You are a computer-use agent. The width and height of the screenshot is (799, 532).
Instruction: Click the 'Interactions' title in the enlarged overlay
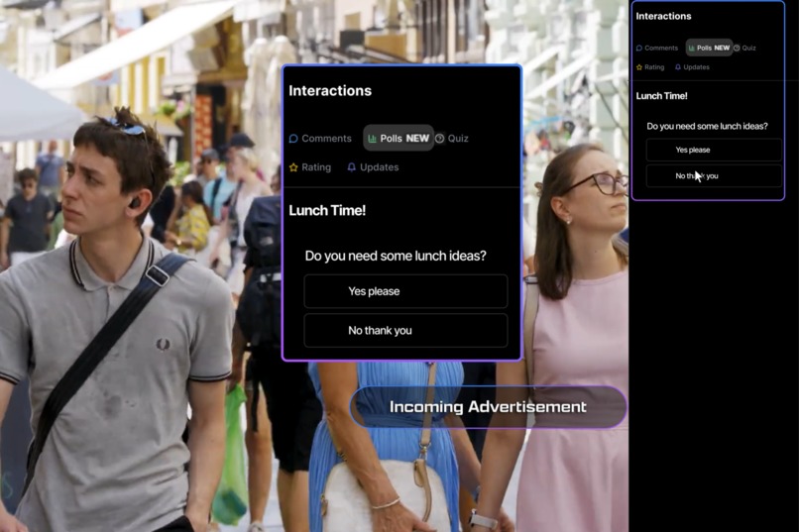(330, 90)
